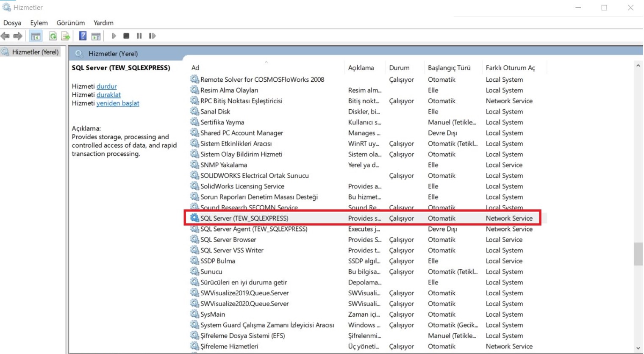Sort services by the Başlangıç Türü column header

(x=449, y=68)
